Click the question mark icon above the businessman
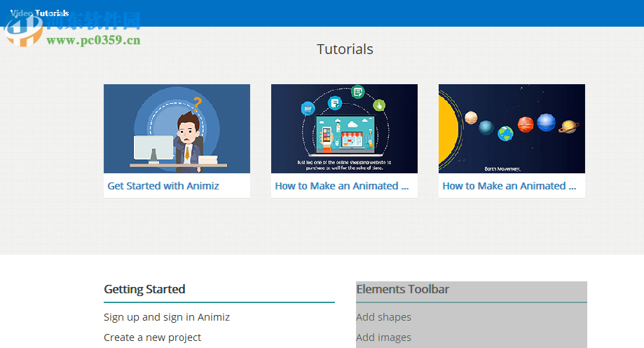The height and width of the screenshot is (348, 644). [198, 104]
